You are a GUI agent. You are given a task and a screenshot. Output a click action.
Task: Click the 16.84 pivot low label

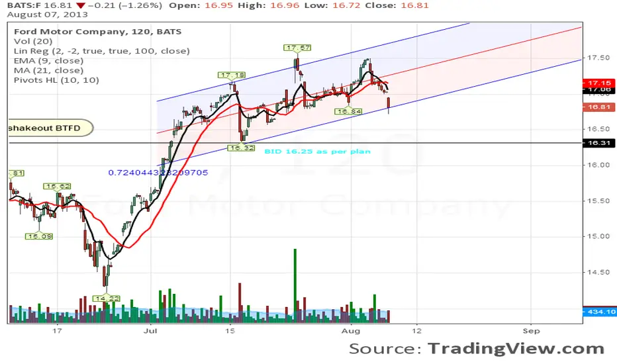348,112
